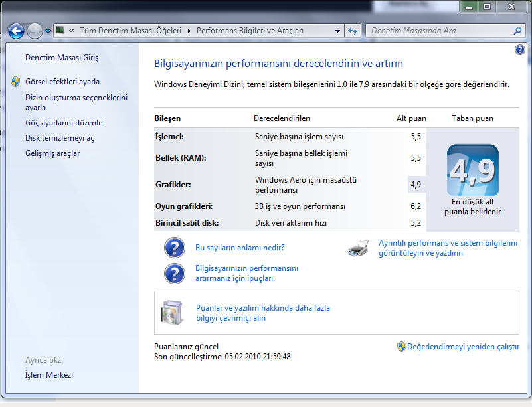The image size is (532, 407).
Task: Open Puanlar ve yazılım hakkında daha fazla link
Action: point(263,313)
